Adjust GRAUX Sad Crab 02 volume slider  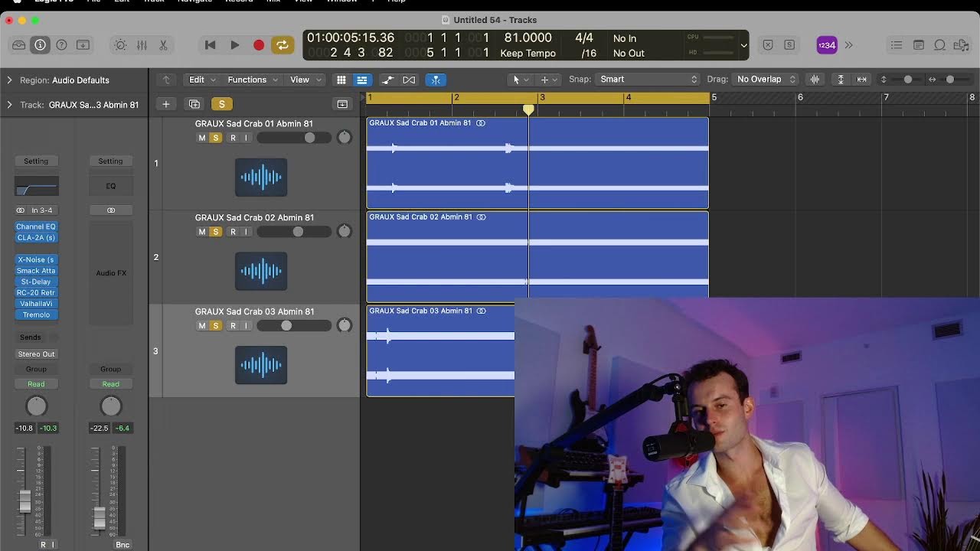294,232
